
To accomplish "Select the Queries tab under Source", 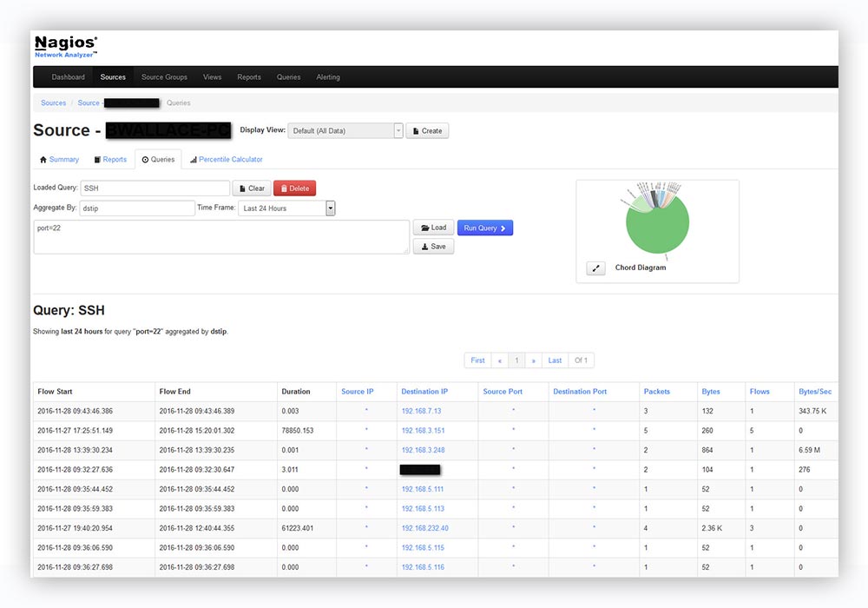I will [158, 160].
